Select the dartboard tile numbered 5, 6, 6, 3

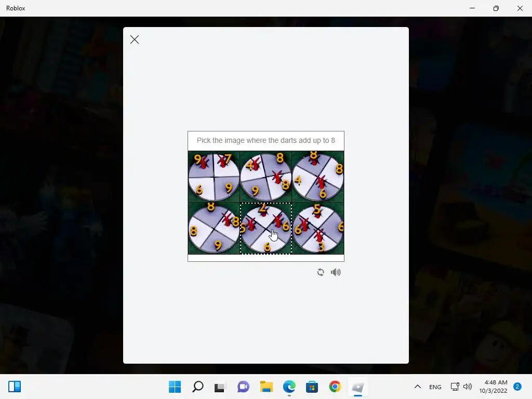(x=318, y=228)
